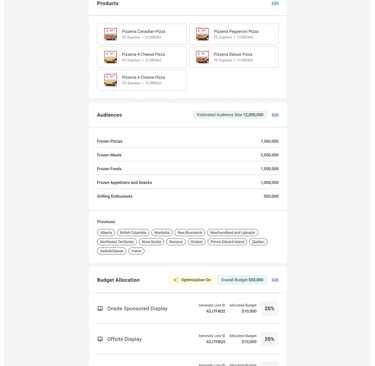Select the Prince Edward Island chip
Viewport: 375px width, 366px height.
227,242
